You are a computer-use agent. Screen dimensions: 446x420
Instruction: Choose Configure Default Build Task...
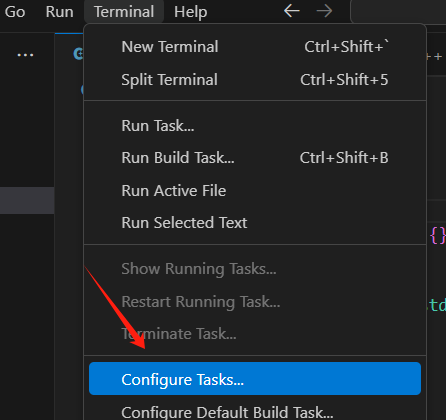[255, 412]
